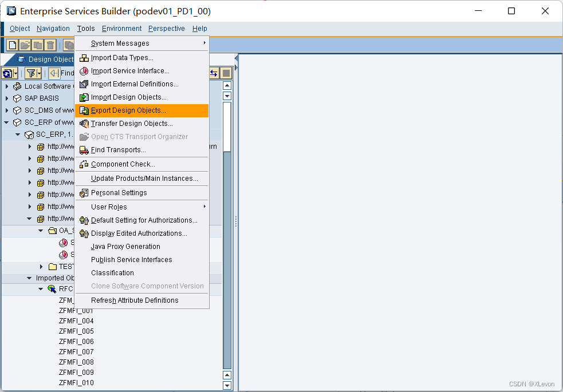The width and height of the screenshot is (563, 392).
Task: Select Update Products/Main Instances entry
Action: (142, 179)
